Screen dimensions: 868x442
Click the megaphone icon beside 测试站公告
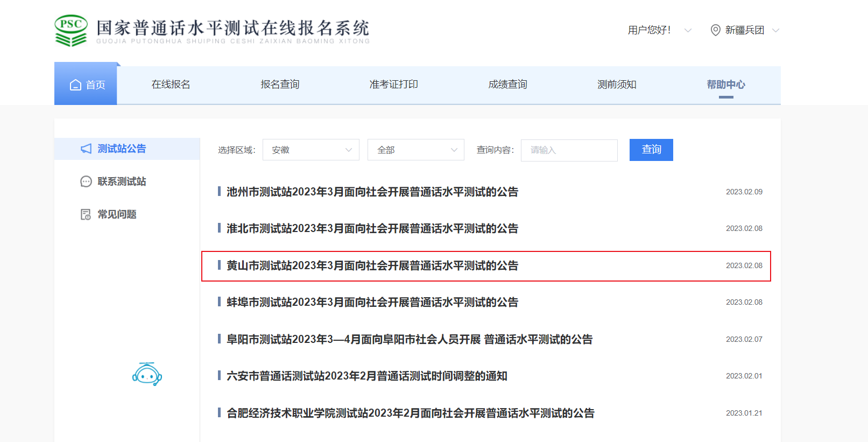(86, 149)
